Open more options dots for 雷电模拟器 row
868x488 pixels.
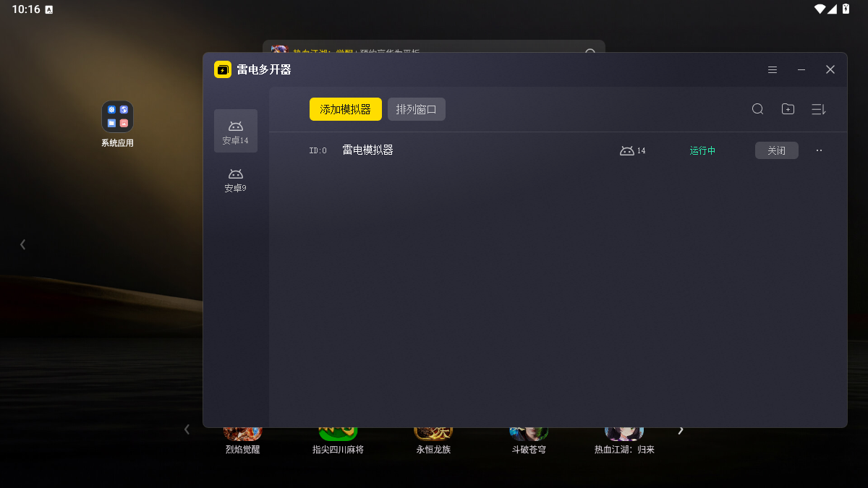click(819, 150)
